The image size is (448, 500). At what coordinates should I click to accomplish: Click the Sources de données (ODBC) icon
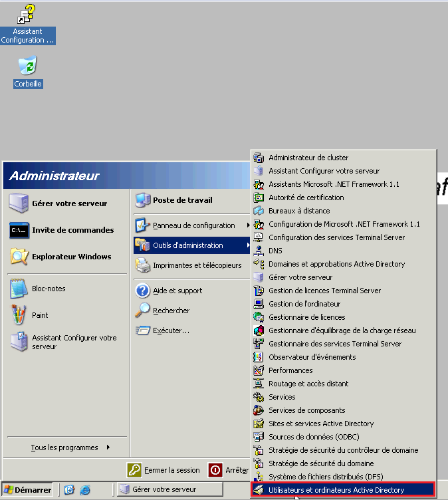pyautogui.click(x=259, y=437)
